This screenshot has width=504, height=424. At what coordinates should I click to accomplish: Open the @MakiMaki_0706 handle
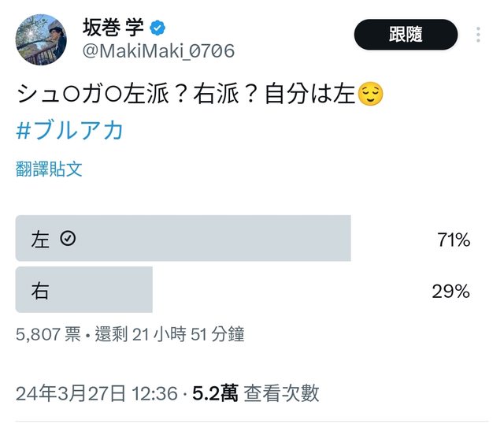coord(158,51)
